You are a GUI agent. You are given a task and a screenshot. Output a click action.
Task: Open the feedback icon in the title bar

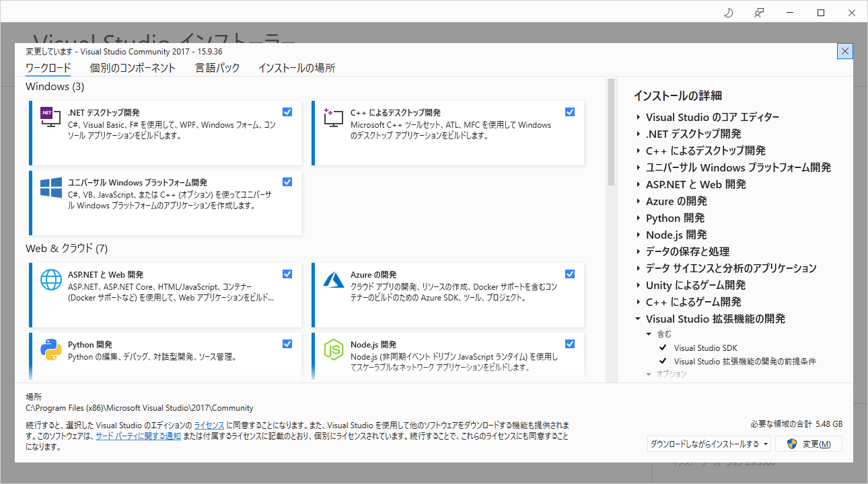pos(759,13)
